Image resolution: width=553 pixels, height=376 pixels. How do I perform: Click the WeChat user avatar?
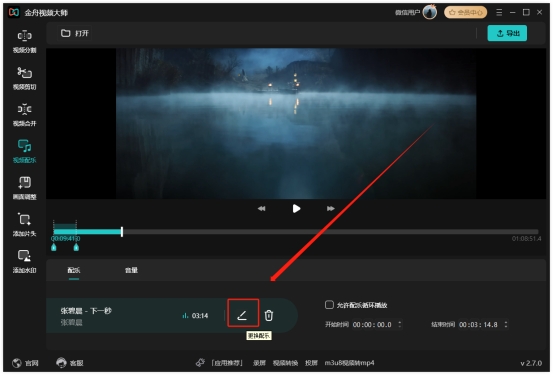[430, 12]
